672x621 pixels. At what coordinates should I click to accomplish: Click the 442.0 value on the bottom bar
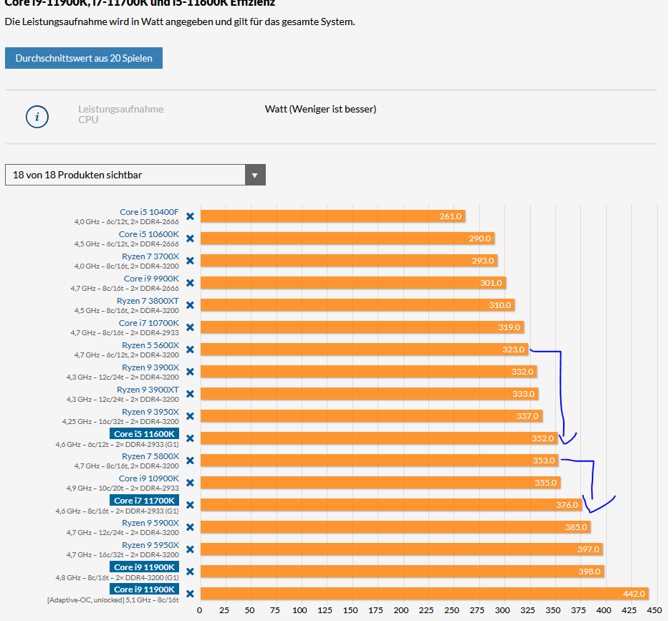click(634, 594)
